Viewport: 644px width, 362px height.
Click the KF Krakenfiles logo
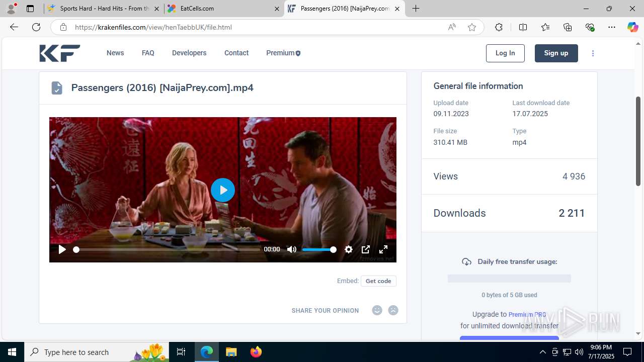coord(60,53)
